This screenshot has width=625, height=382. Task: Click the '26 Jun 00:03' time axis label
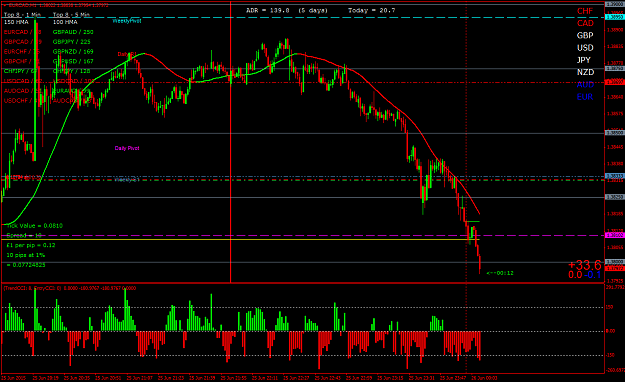[x=484, y=378]
